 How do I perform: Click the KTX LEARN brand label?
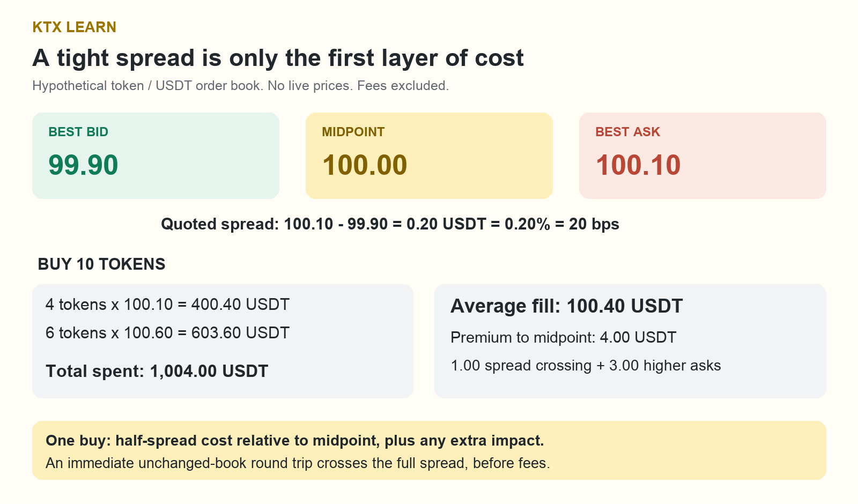coord(74,27)
